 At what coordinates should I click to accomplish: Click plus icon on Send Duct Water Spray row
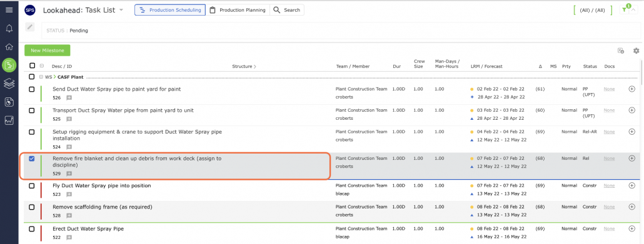point(632,89)
